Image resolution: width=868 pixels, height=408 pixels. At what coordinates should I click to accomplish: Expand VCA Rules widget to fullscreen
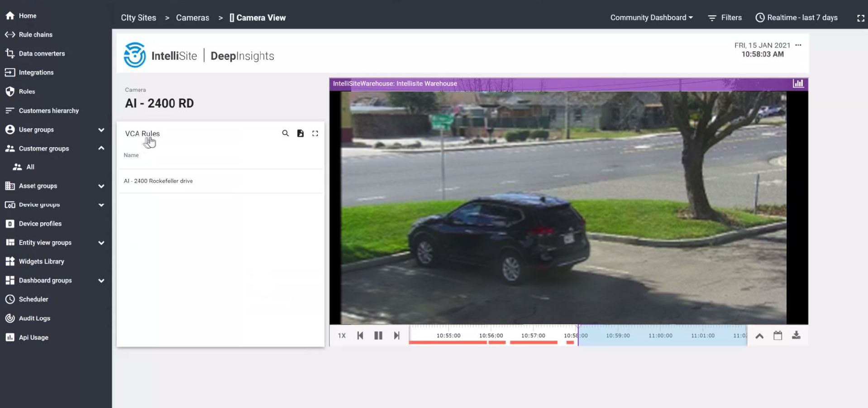315,133
